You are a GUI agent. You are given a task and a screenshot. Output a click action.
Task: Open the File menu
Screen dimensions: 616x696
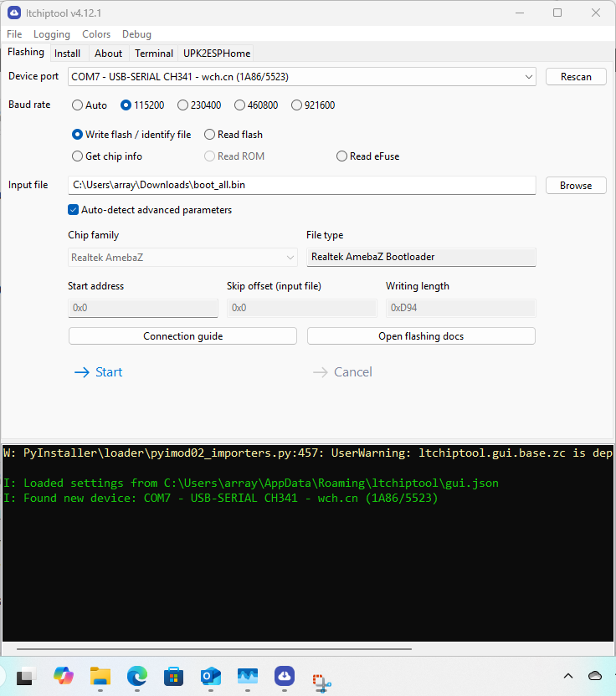tap(14, 34)
